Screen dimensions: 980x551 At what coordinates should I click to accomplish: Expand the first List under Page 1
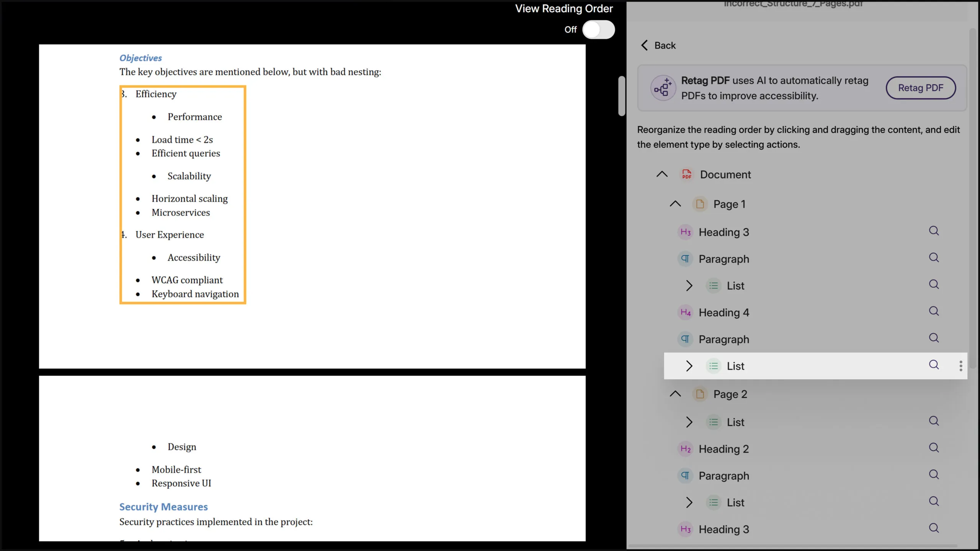(689, 286)
